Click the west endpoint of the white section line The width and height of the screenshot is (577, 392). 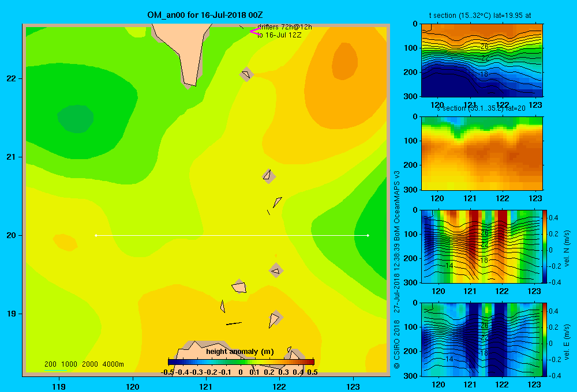[x=96, y=235]
